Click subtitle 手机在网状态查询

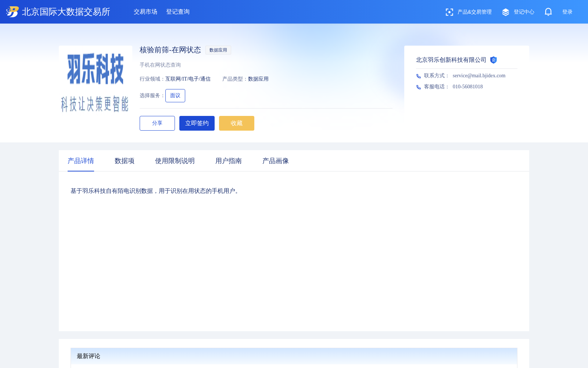point(160,65)
